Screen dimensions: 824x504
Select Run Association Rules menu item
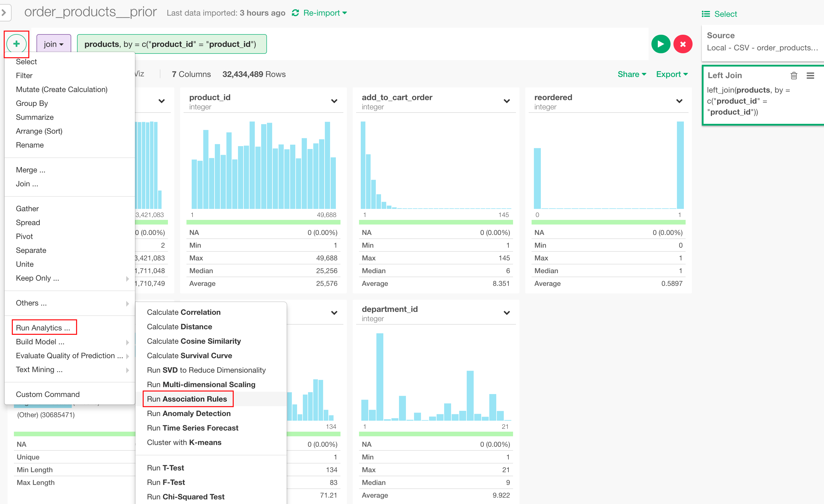187,399
